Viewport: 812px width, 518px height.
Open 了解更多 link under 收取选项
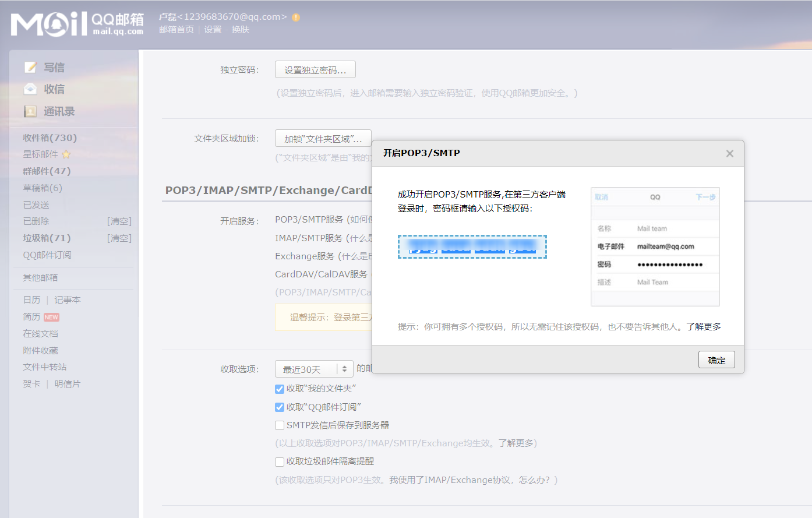point(516,443)
